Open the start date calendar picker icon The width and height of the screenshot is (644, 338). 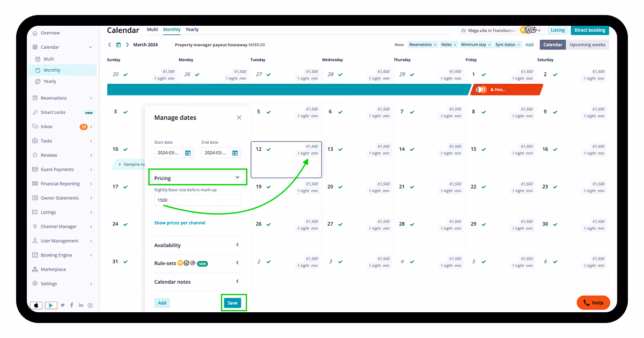click(188, 153)
